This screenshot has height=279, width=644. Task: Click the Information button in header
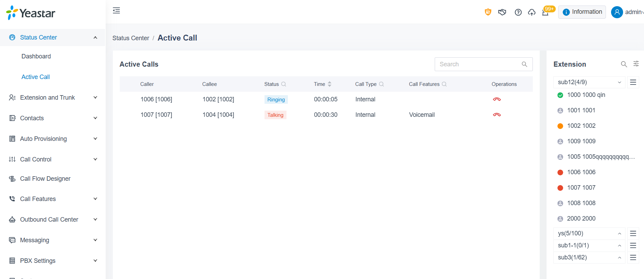coord(582,12)
